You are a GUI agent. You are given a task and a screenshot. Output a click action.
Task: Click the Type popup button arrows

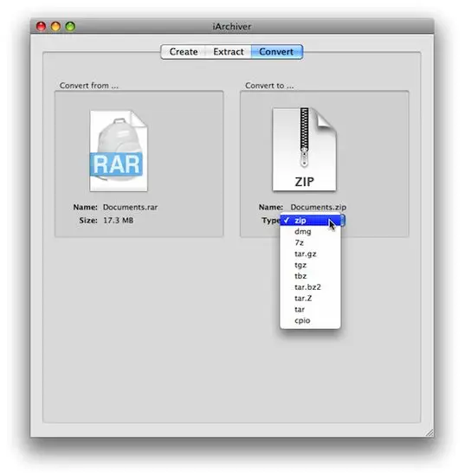point(343,221)
